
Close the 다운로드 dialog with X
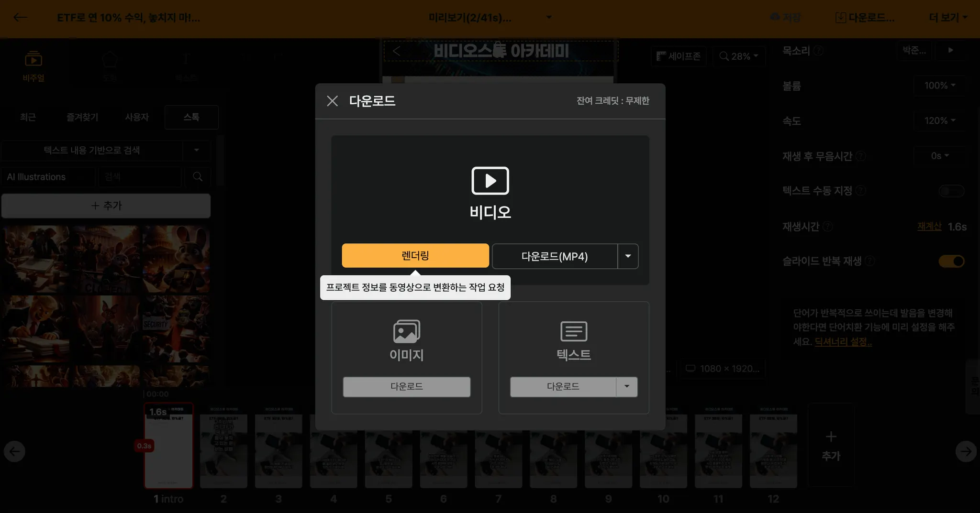point(332,101)
